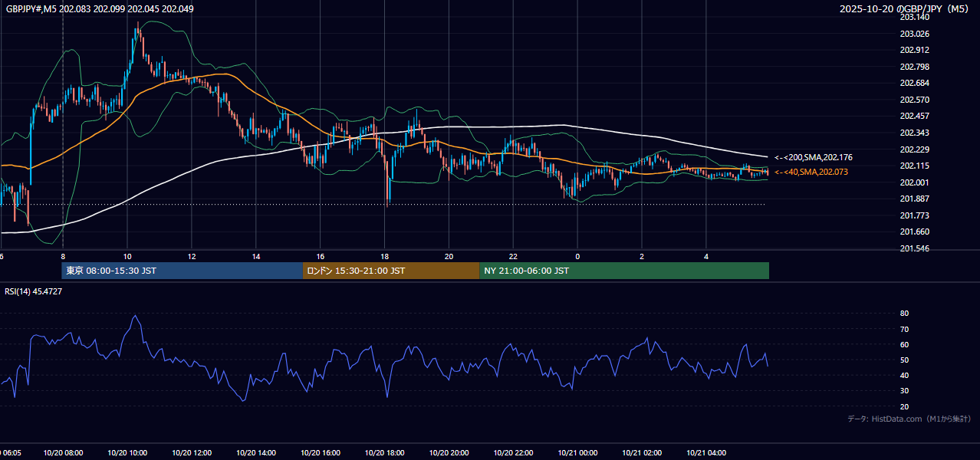The image size is (980, 460).
Task: Click the <-<40,SMA,202.073 line label
Action: click(x=811, y=172)
